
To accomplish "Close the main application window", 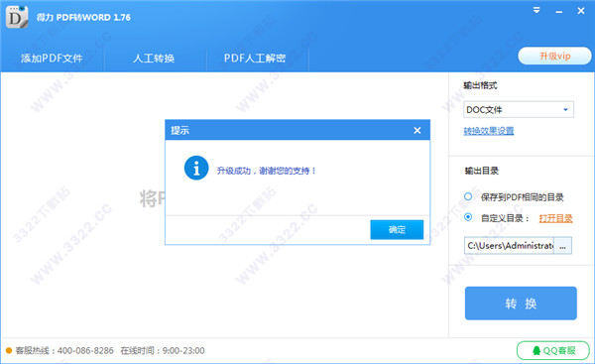I will tap(581, 11).
